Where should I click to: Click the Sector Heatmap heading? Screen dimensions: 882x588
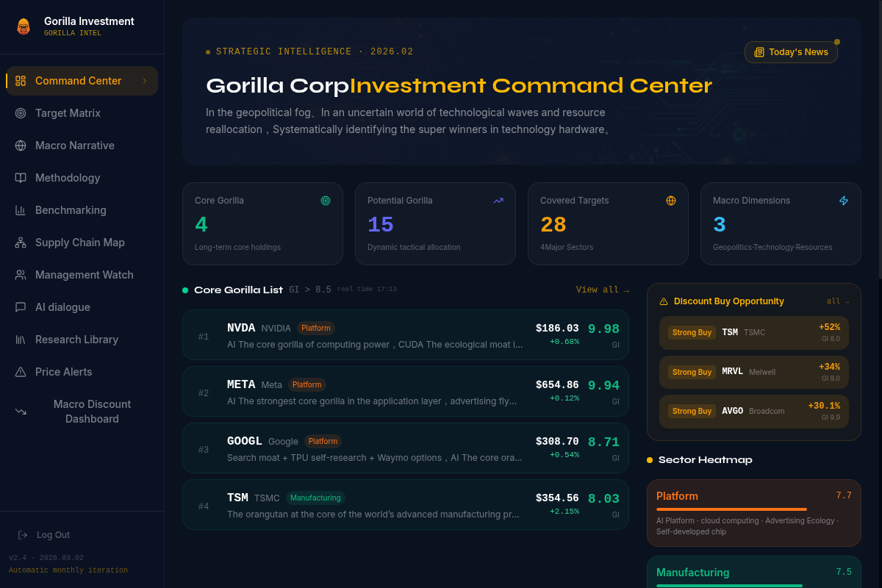[x=705, y=460]
